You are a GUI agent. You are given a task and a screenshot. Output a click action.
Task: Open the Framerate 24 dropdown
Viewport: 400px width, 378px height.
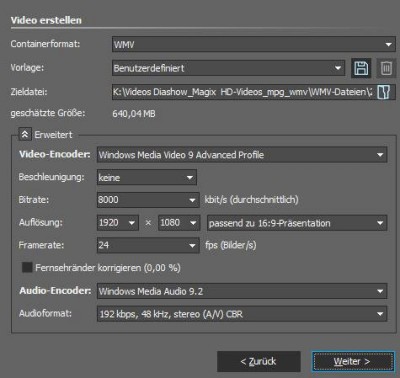pyautogui.click(x=148, y=245)
